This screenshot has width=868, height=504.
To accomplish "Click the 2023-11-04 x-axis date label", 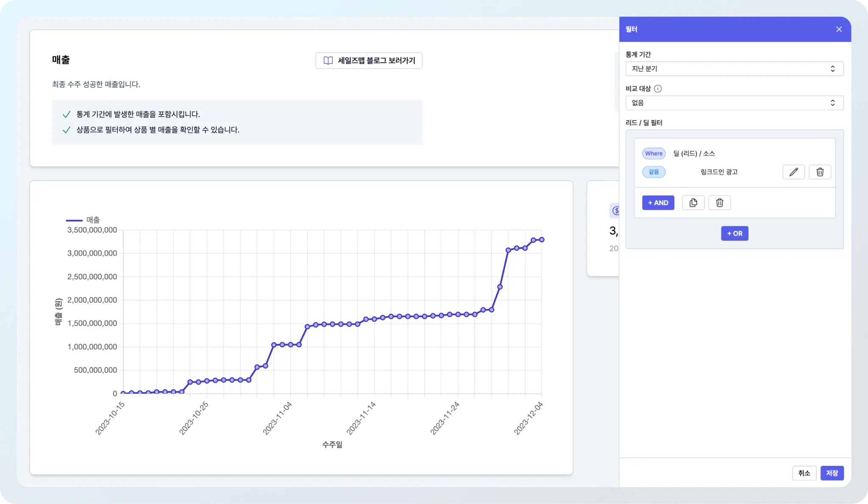I will click(x=277, y=418).
